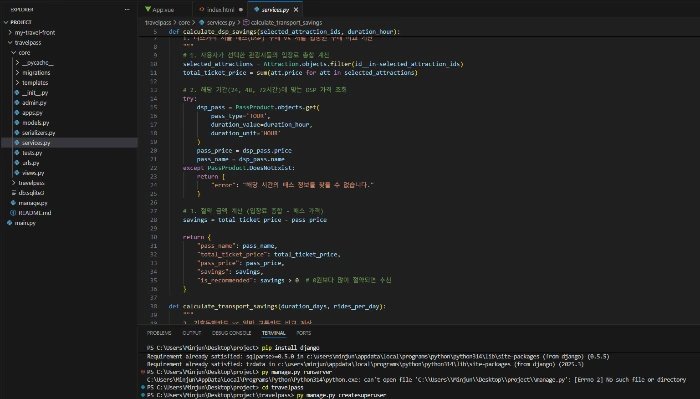Click the sticky def calculate_dsp_savings header line
The image size is (700, 399).
coord(284,32)
